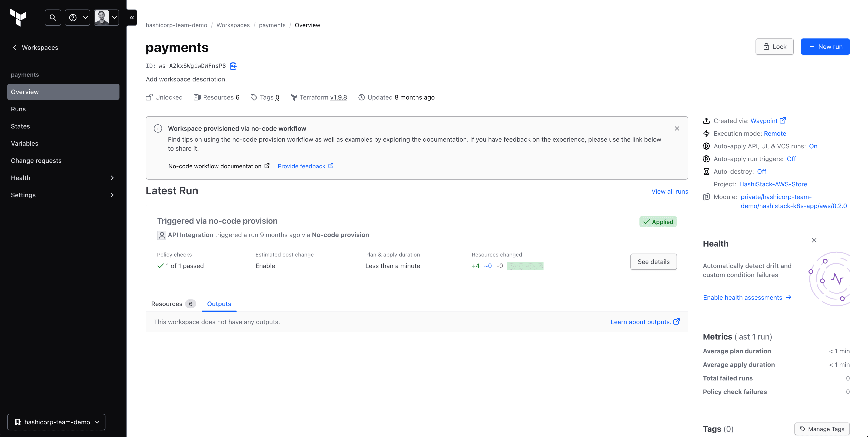Viewport: 868px width, 437px height.
Task: Click the search icon
Action: [52, 17]
